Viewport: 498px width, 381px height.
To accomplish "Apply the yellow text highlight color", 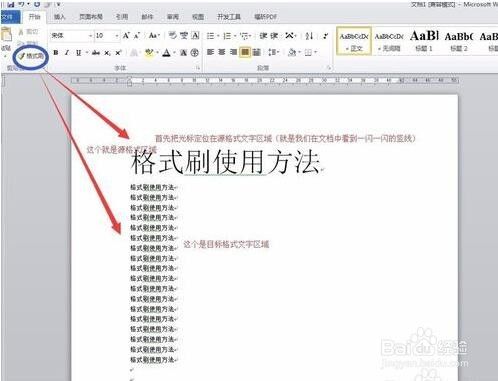I will click(149, 53).
